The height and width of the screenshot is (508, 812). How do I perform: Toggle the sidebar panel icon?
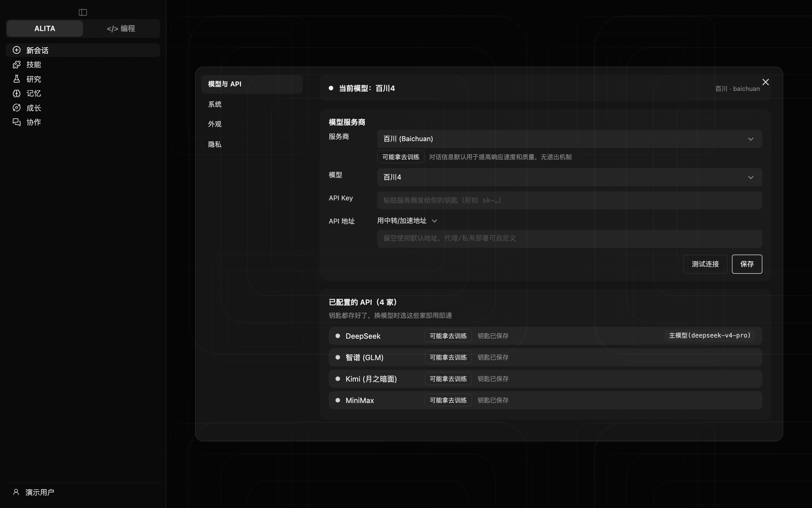coord(83,12)
